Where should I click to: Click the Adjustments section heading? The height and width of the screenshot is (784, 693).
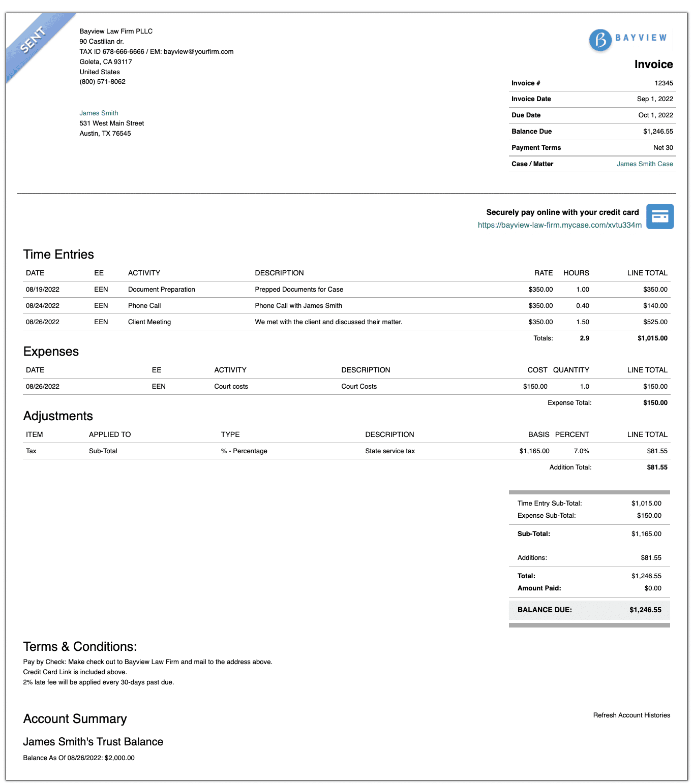click(x=58, y=416)
